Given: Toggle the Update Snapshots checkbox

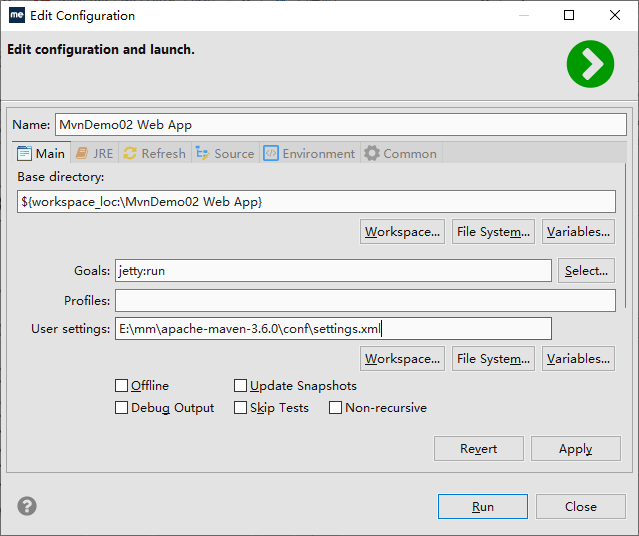Looking at the screenshot, I should 241,386.
